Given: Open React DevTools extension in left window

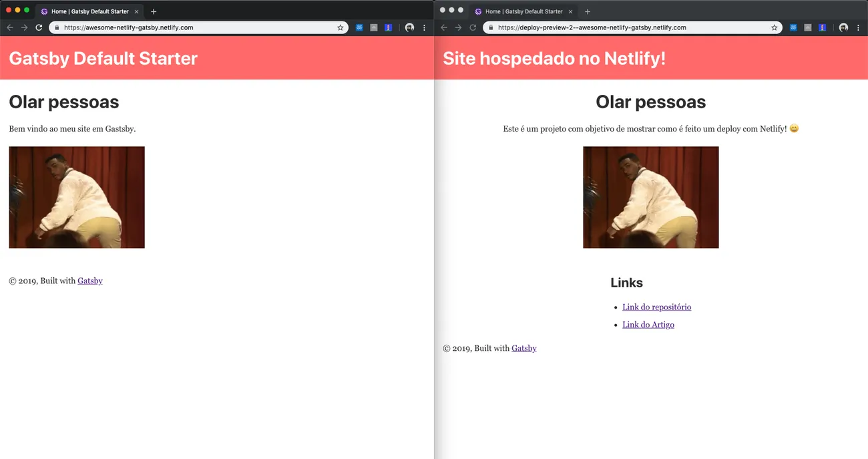Looking at the screenshot, I should (359, 27).
